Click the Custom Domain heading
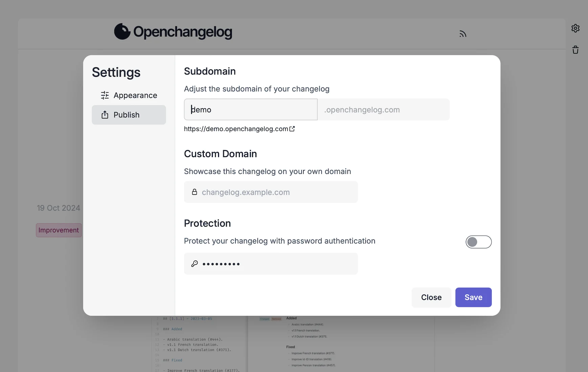The image size is (588, 372). click(220, 154)
